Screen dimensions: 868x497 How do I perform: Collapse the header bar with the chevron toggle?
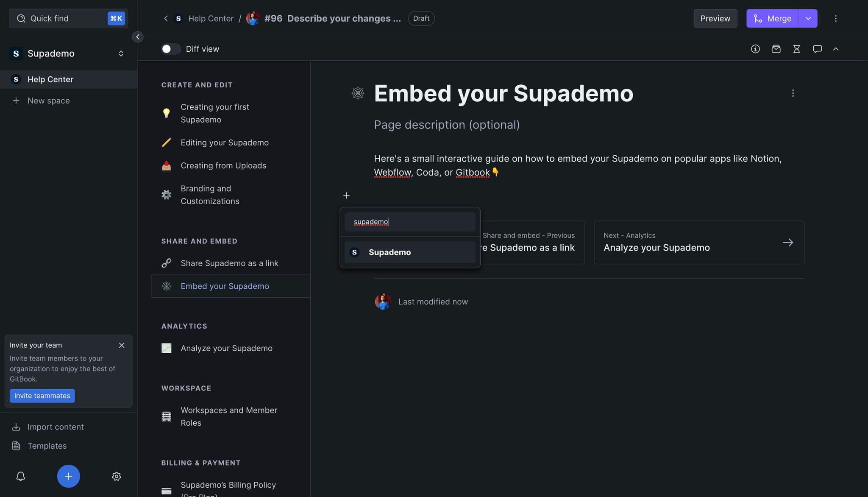(x=836, y=49)
